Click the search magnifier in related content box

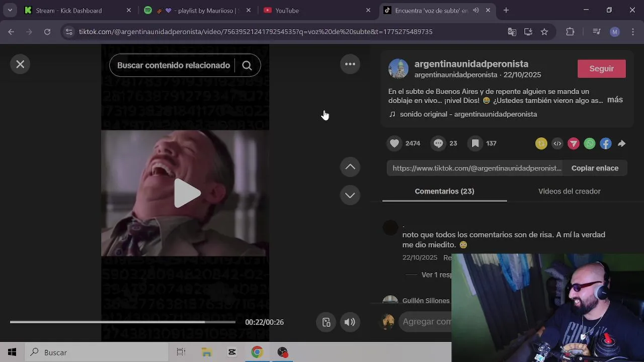point(247,65)
